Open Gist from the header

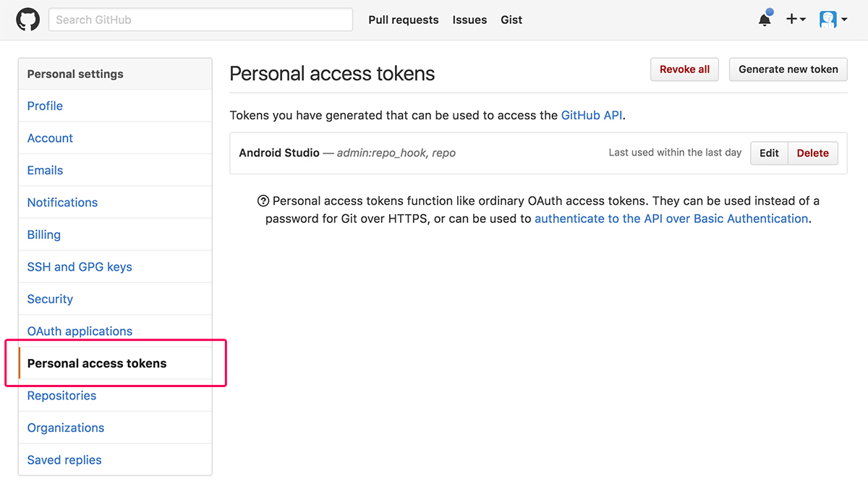coord(511,20)
